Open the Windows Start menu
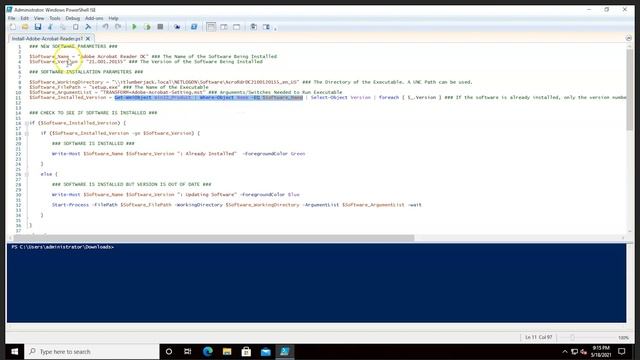 [15, 351]
